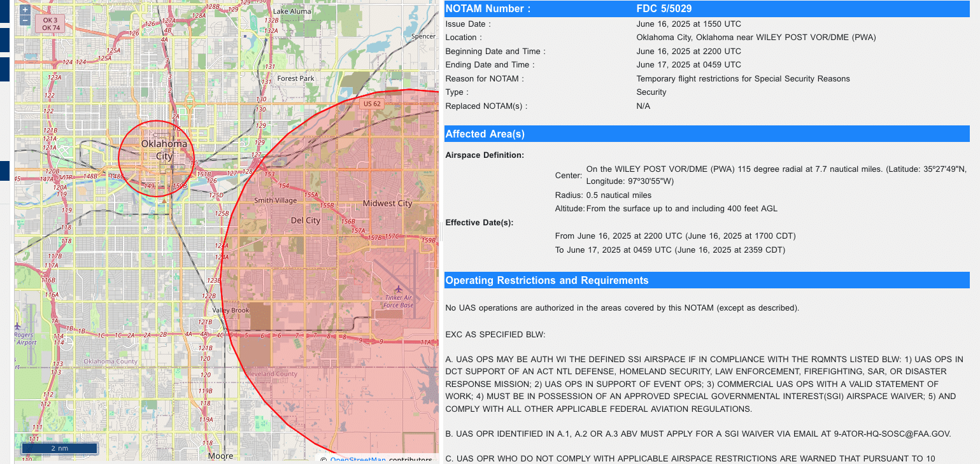Click the airplane symbol at Tinker Air Force Base
This screenshot has height=464, width=980.
tap(399, 289)
